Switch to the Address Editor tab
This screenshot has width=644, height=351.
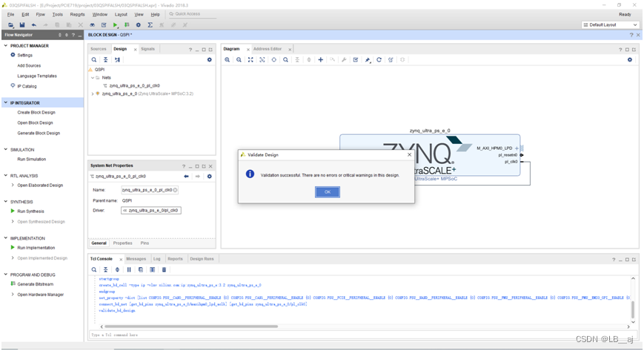click(x=268, y=49)
